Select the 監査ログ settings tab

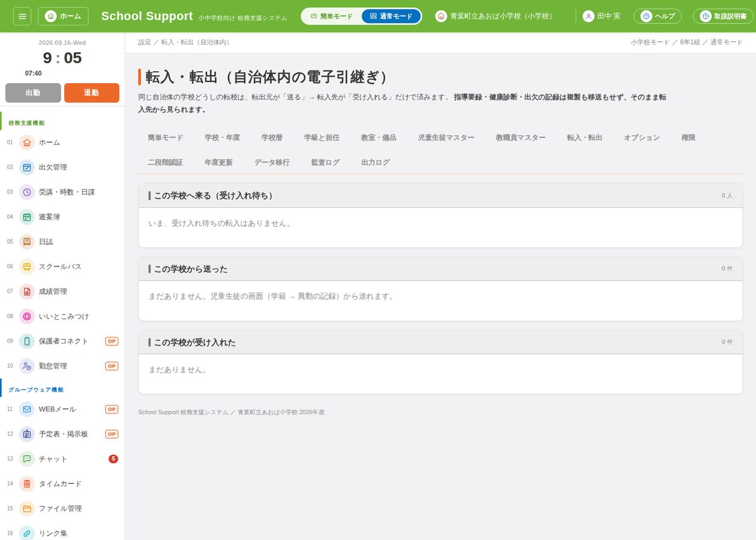coord(325,162)
